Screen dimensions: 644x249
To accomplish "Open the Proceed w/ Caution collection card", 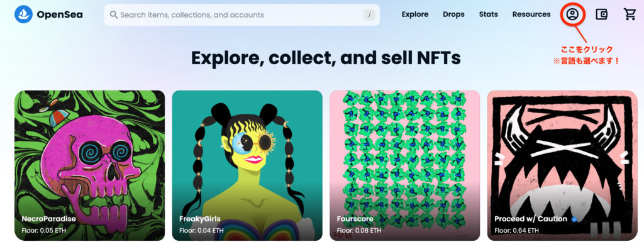I will tap(562, 165).
